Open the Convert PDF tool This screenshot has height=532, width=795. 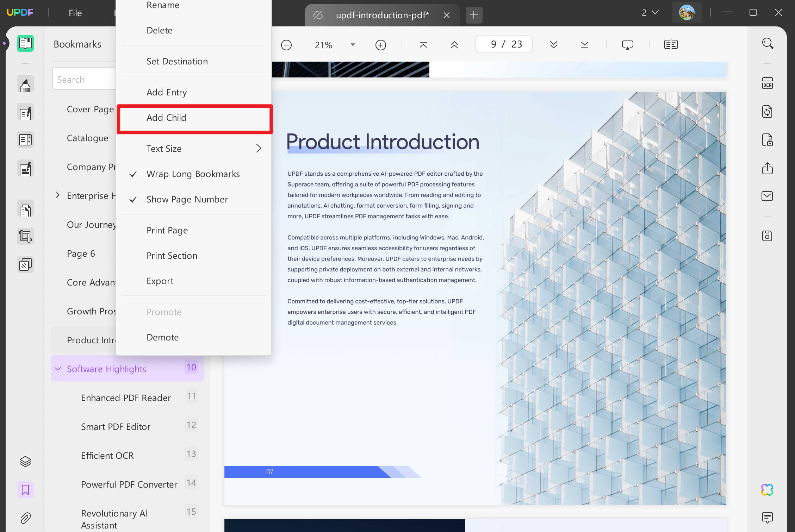point(767,112)
